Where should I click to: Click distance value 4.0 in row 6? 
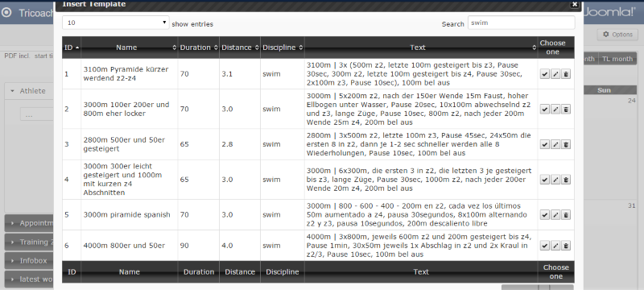227,246
